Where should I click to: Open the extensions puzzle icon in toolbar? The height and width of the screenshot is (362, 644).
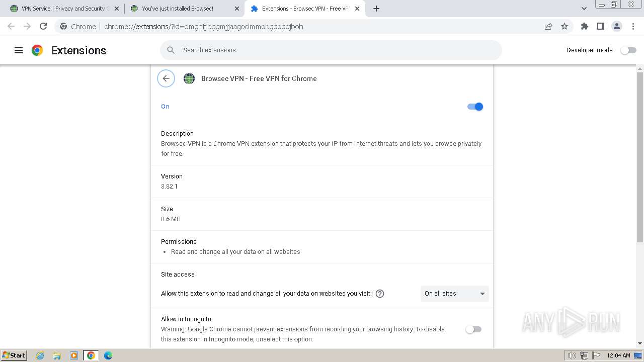click(585, 27)
